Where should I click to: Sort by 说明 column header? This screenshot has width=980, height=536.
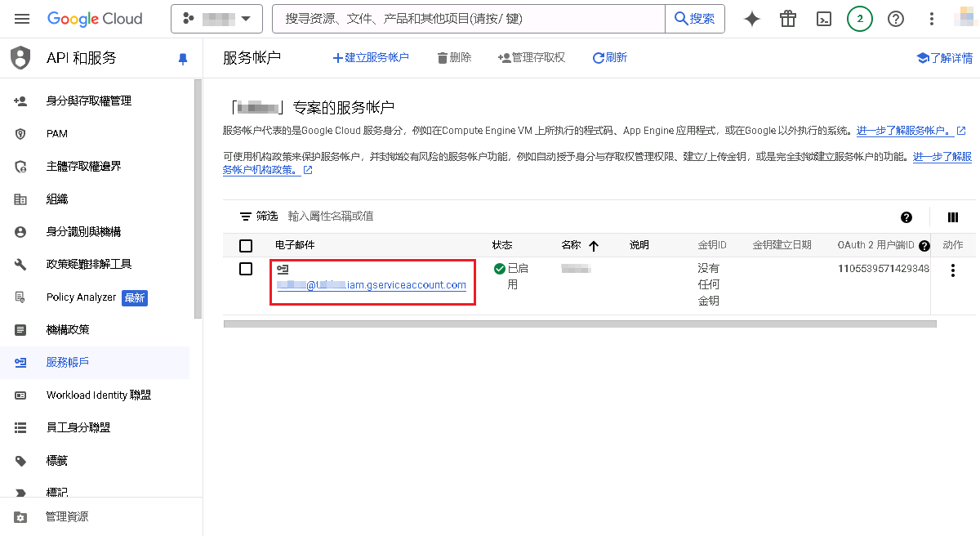(639, 245)
